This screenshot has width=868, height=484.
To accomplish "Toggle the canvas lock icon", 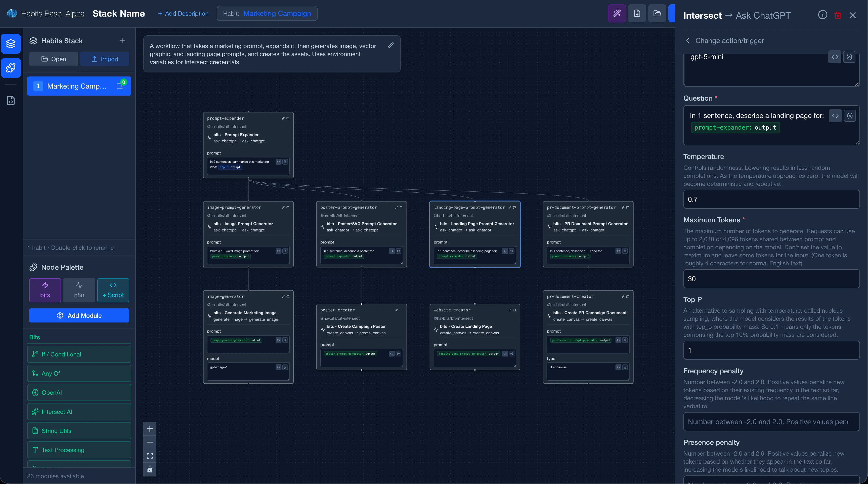I will click(150, 469).
